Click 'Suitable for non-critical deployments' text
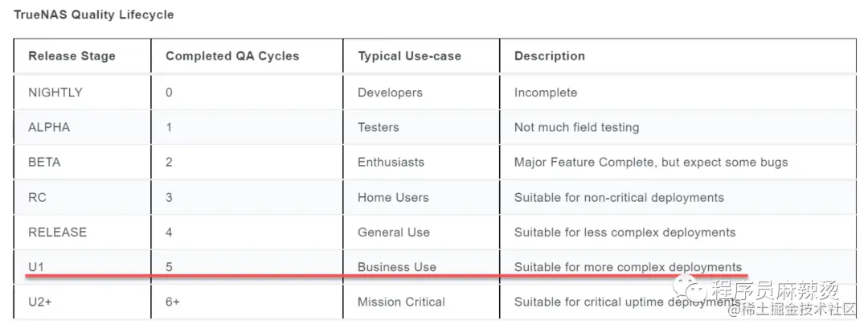 tap(619, 197)
